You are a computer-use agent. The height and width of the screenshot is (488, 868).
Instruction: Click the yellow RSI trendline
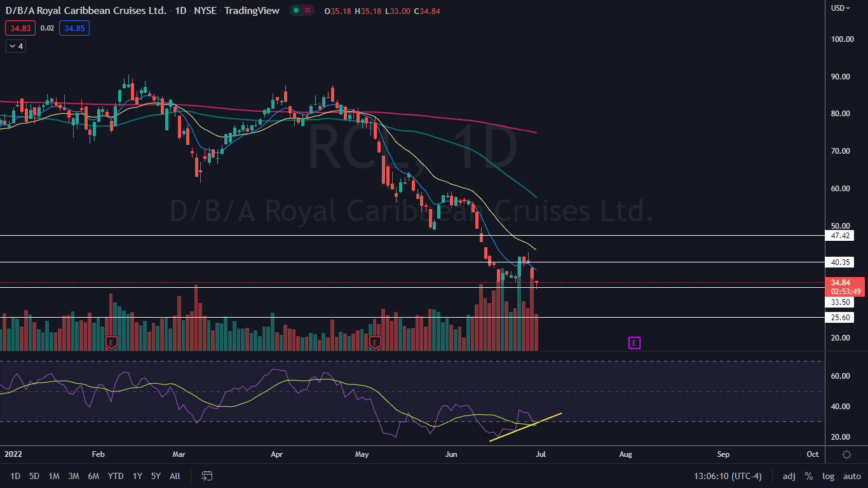pos(526,427)
